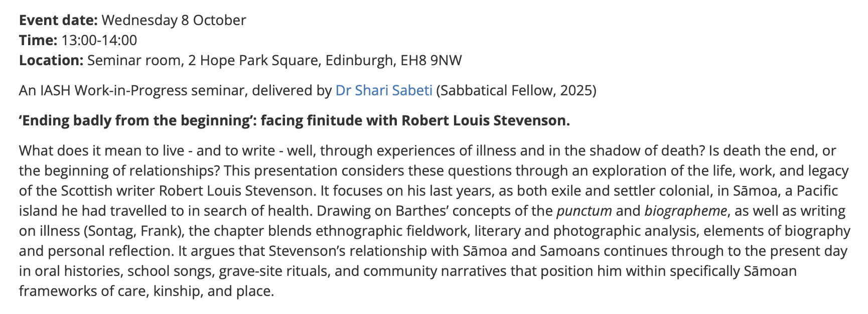This screenshot has height=314, width=868.
Task: Click the italic word 'biographeme'
Action: click(x=685, y=211)
